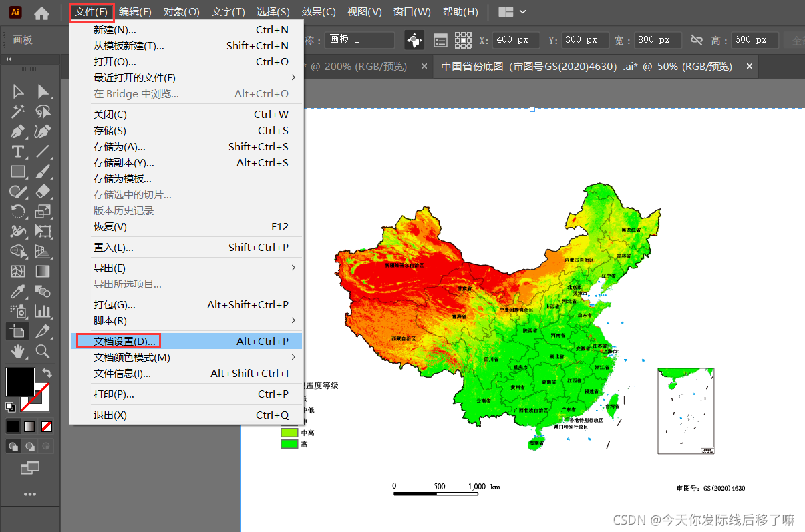Select the Symbol Sprayer tool
Viewport: 805px width, 532px height.
point(18,311)
